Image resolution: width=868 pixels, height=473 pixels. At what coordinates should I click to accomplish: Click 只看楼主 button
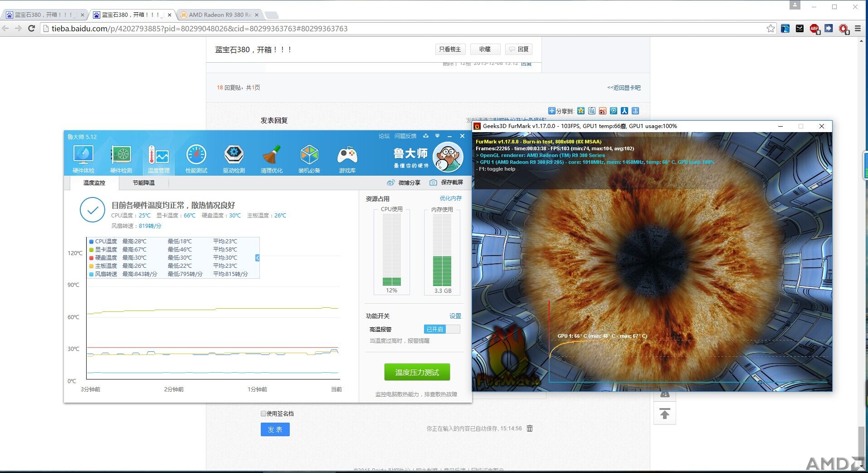coord(450,49)
